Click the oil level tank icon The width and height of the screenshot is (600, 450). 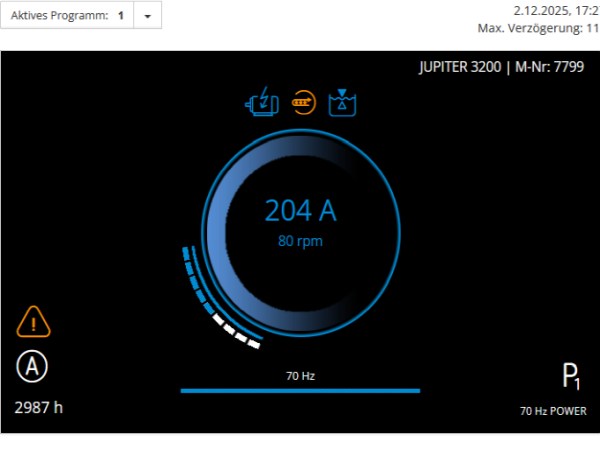343,102
